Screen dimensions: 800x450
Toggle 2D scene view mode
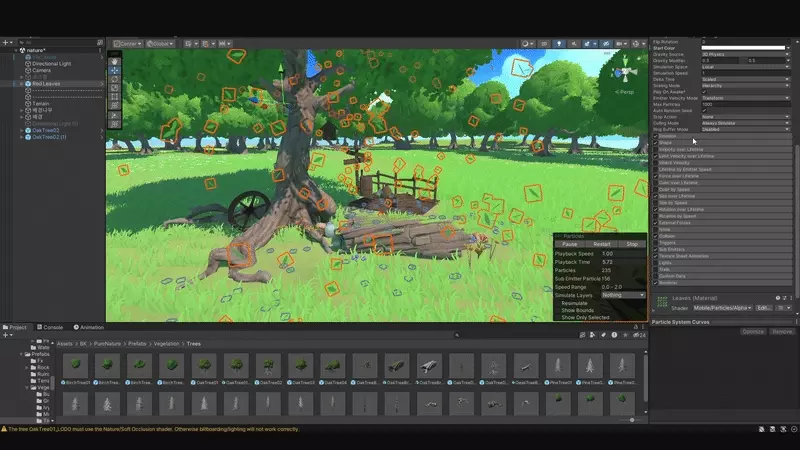click(x=544, y=44)
